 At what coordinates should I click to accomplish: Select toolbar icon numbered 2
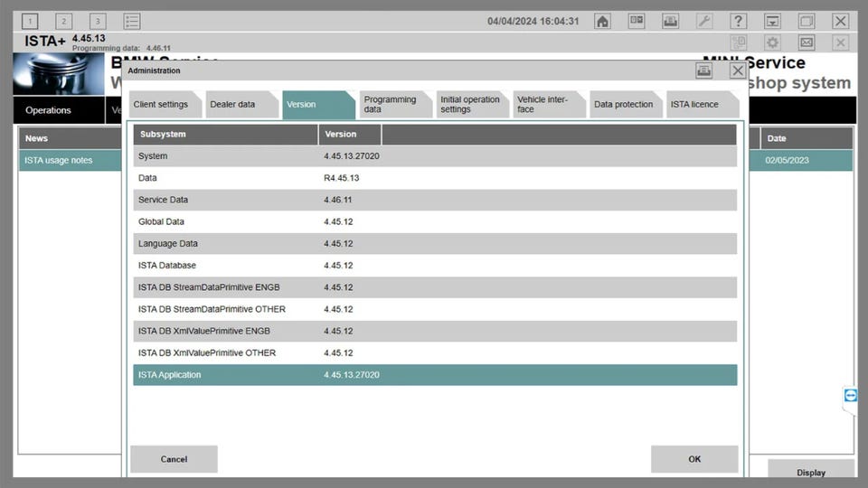(x=63, y=22)
